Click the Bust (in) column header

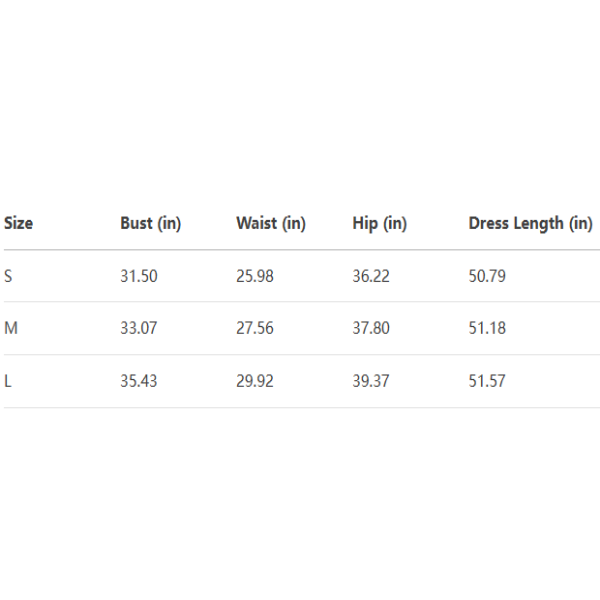(x=150, y=223)
